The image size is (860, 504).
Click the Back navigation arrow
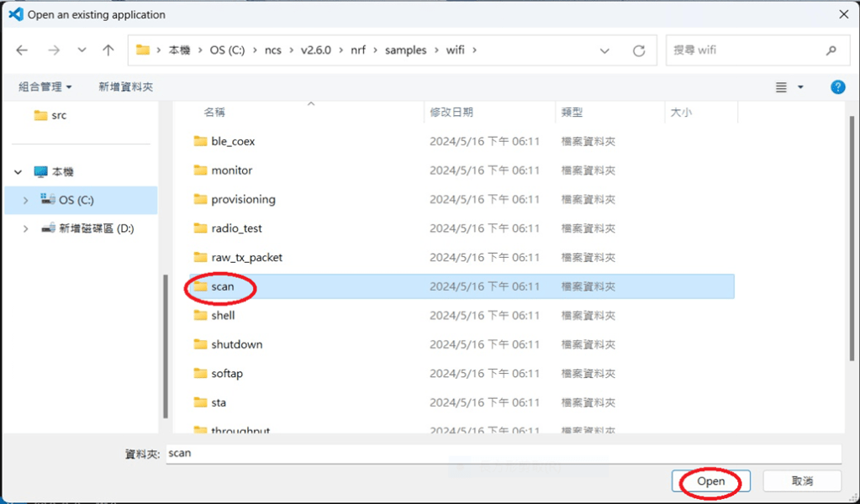click(22, 50)
